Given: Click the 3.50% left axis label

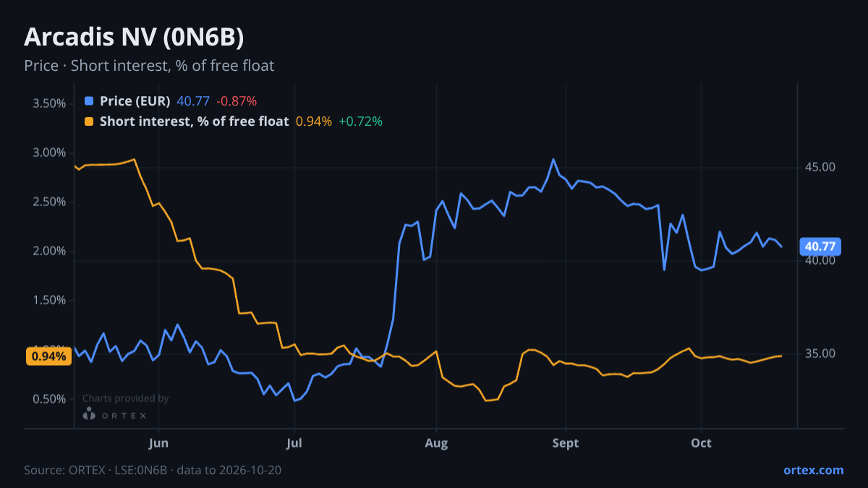Looking at the screenshot, I should (x=49, y=103).
